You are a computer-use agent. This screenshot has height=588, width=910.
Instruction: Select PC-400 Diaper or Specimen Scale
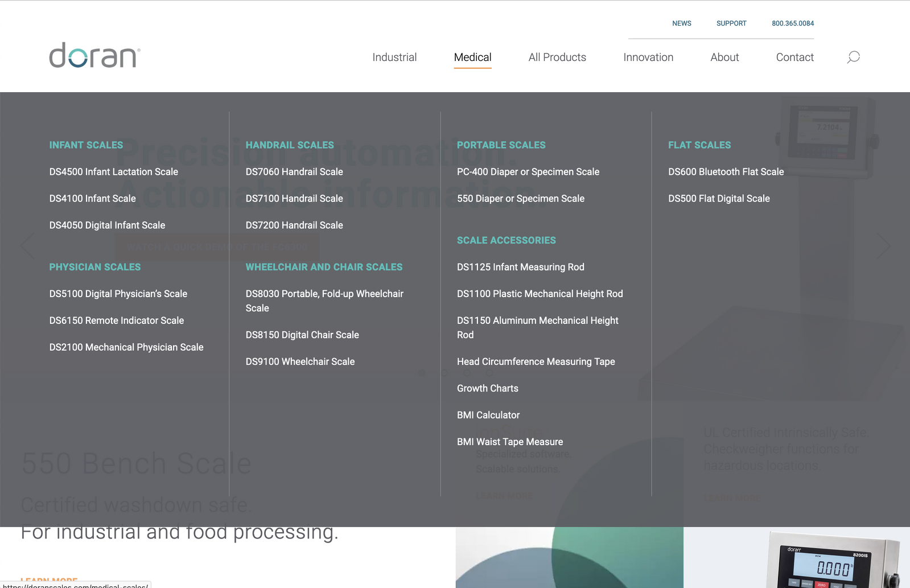pos(528,172)
